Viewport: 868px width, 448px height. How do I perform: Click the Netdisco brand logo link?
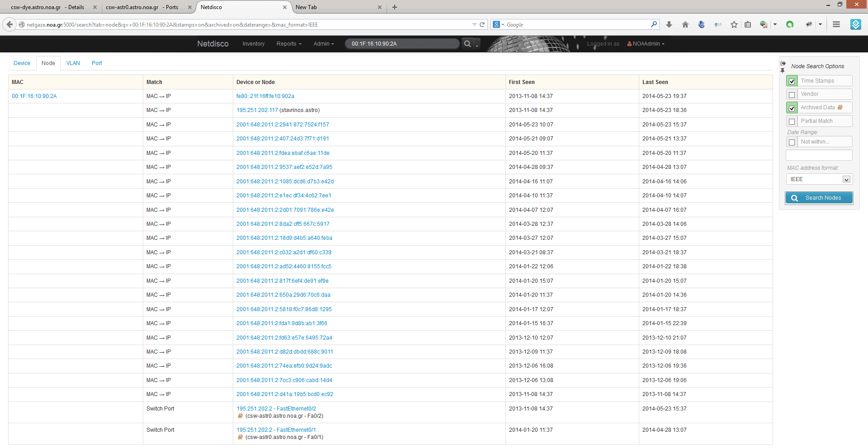213,44
